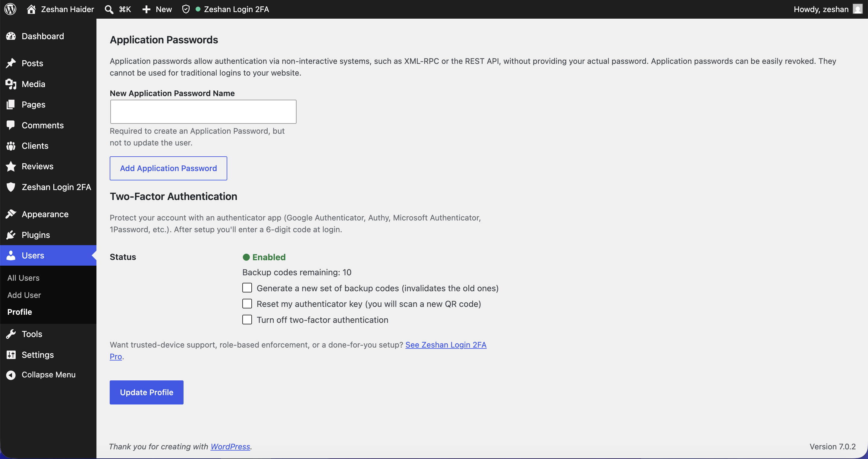
Task: Click the WordPress logo icon
Action: click(11, 9)
